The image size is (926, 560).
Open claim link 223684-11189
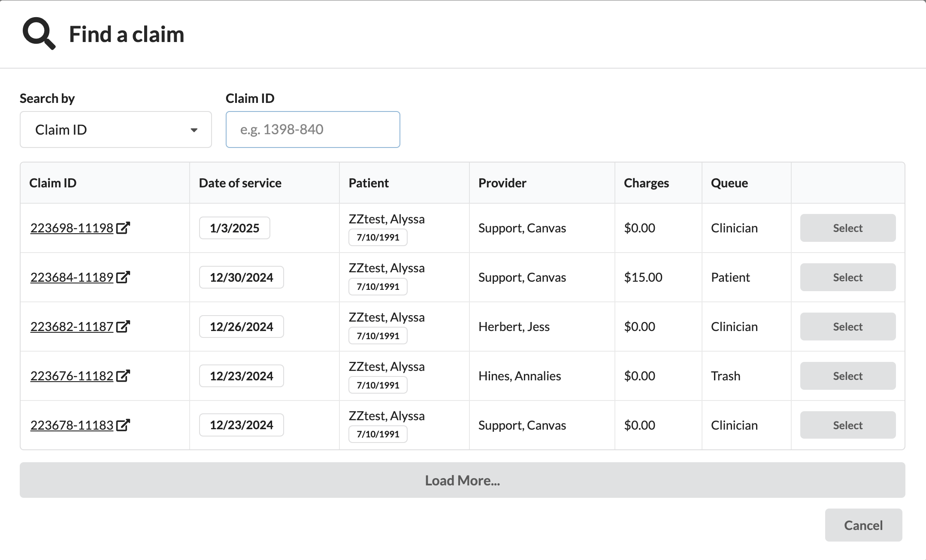pos(72,277)
